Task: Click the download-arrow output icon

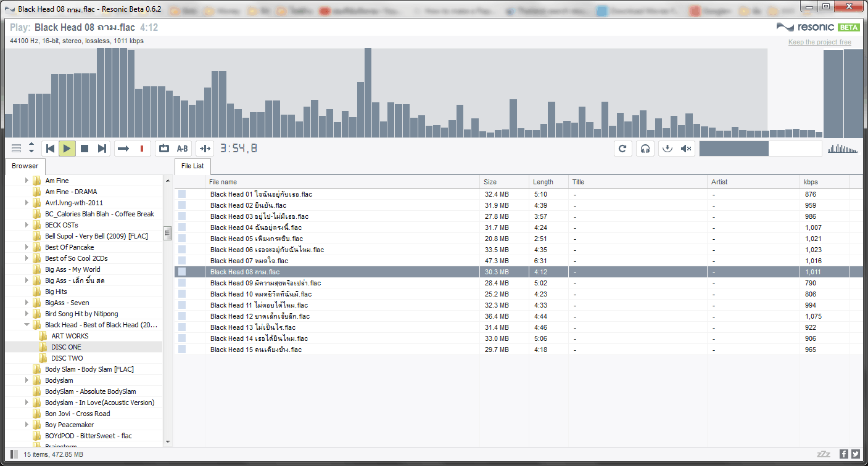Action: 667,149
